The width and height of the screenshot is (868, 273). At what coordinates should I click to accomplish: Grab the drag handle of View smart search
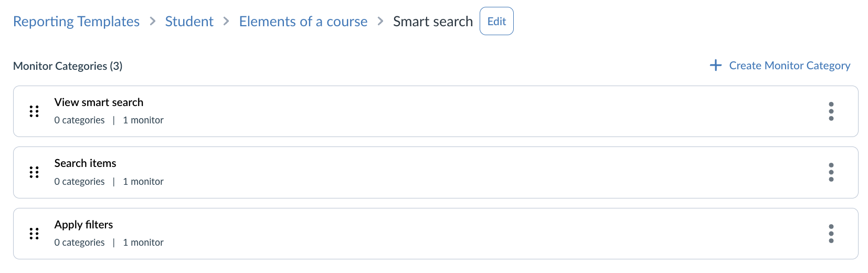tap(34, 111)
